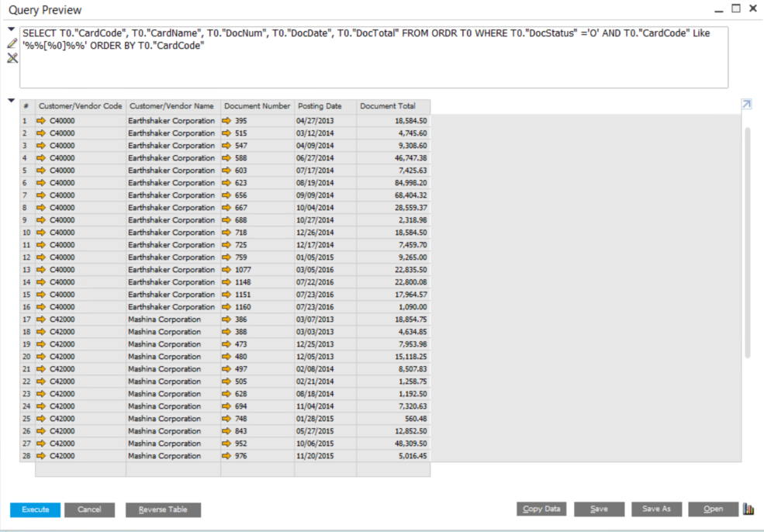The height and width of the screenshot is (532, 764).
Task: Click the Open button
Action: (x=714, y=509)
